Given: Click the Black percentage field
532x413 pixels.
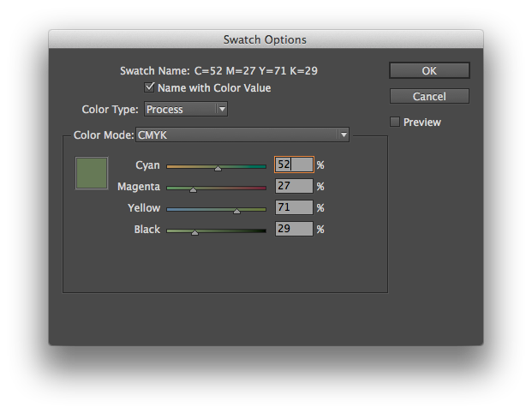Looking at the screenshot, I should [x=294, y=229].
